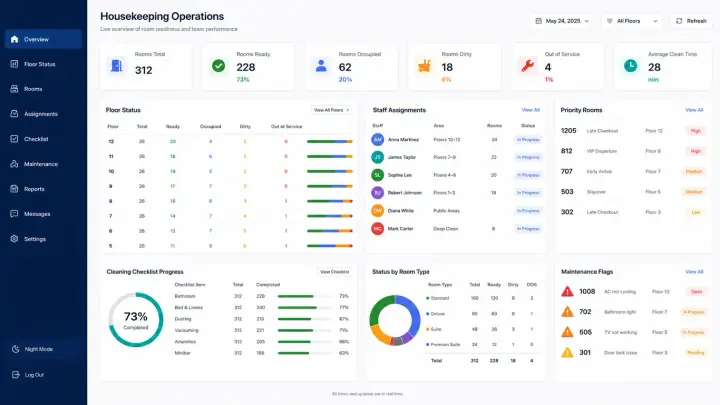Screen dimensions: 720x405
Task: Click View All in Priority Rooms
Action: [x=694, y=110]
